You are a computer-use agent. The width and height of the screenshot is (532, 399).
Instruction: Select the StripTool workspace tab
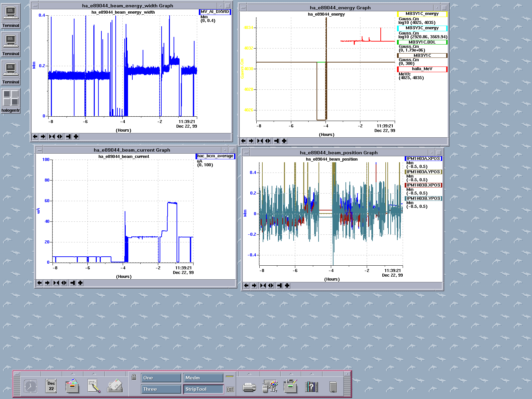[x=203, y=389]
